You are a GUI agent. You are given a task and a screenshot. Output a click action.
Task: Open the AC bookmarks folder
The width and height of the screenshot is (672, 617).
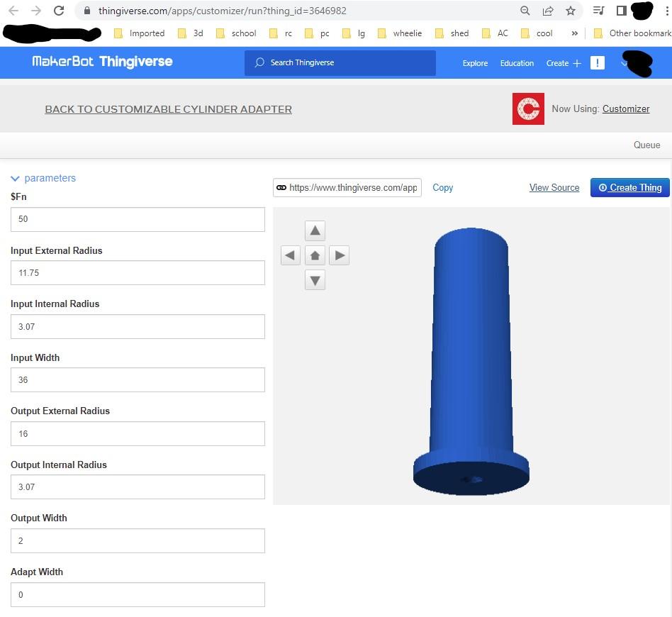pos(495,33)
